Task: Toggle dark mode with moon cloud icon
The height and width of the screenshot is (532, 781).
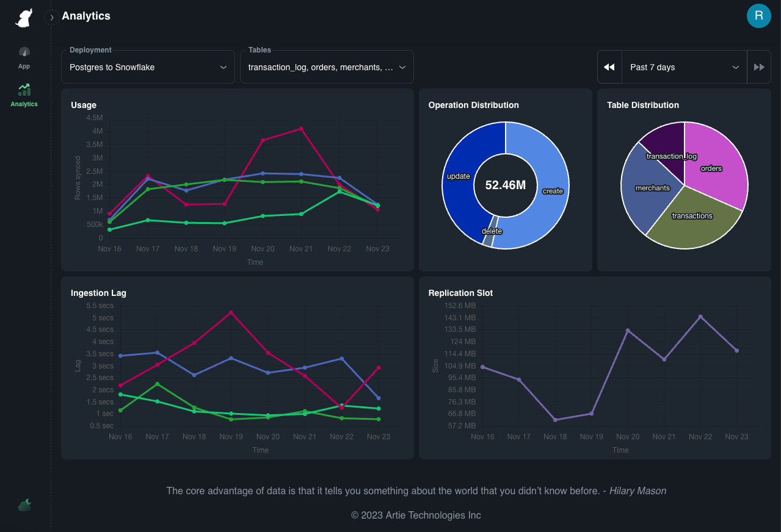Action: [x=24, y=505]
